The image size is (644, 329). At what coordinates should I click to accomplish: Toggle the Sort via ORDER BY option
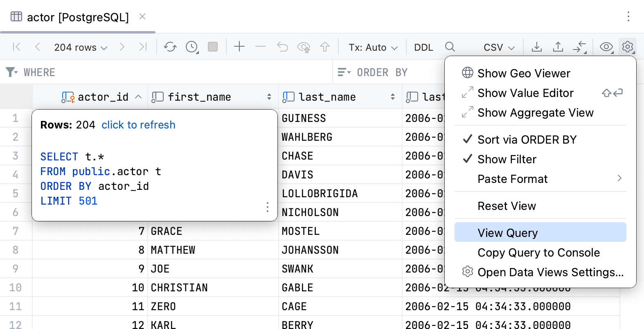(x=527, y=140)
